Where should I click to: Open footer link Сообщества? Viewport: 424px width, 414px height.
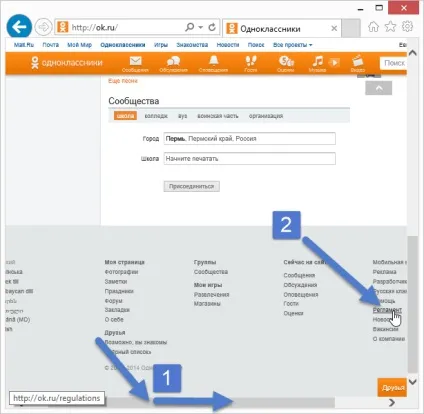point(211,272)
